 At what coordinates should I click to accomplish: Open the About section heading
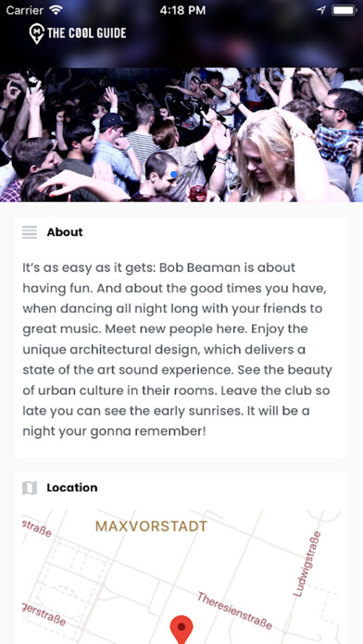pyautogui.click(x=65, y=232)
